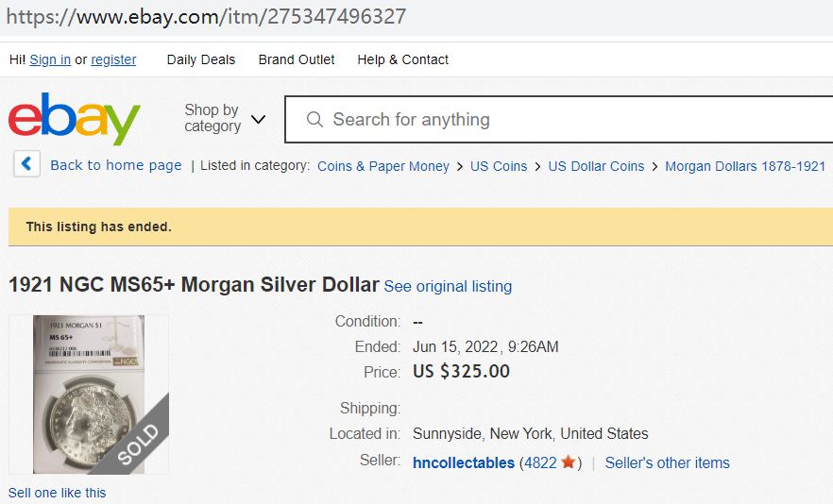Click the eBay logo

(x=74, y=119)
